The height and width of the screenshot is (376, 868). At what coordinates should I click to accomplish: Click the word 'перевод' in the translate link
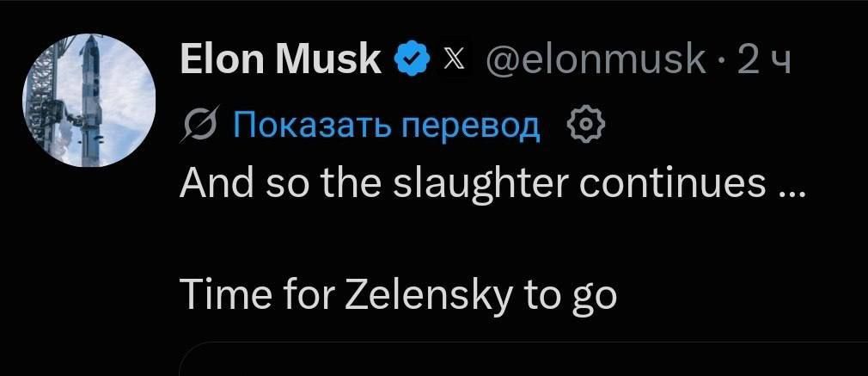(x=469, y=127)
